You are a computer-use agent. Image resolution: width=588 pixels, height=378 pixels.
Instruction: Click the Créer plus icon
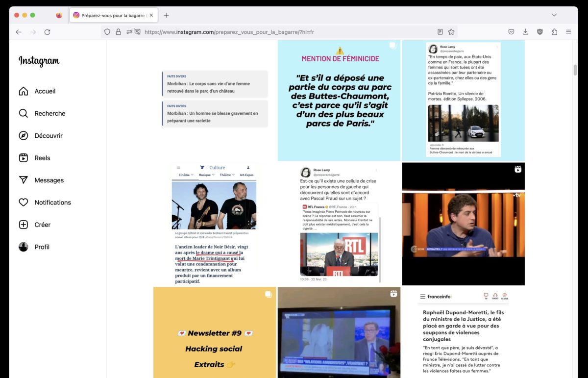23,225
